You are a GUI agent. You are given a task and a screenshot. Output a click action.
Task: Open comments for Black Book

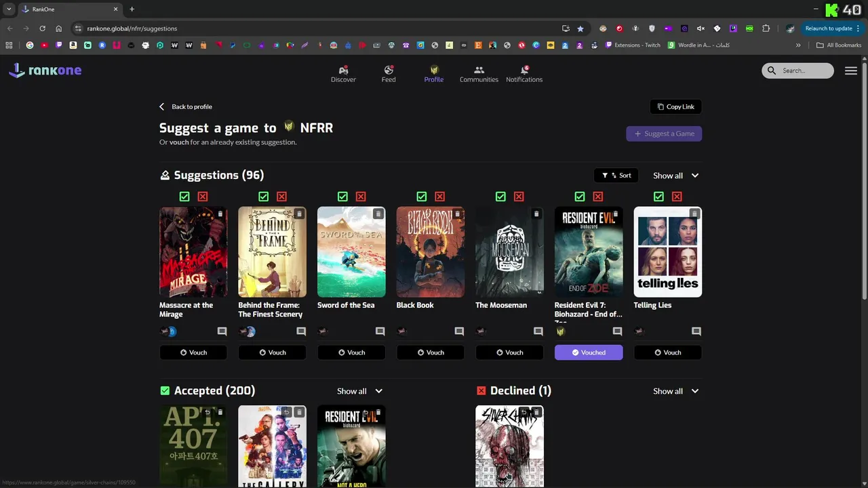(x=459, y=331)
